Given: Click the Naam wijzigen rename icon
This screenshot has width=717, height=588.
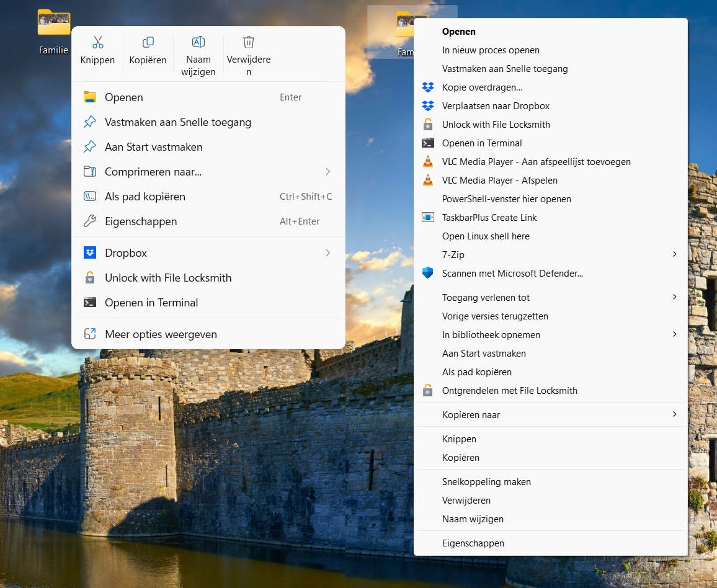Looking at the screenshot, I should (x=198, y=43).
